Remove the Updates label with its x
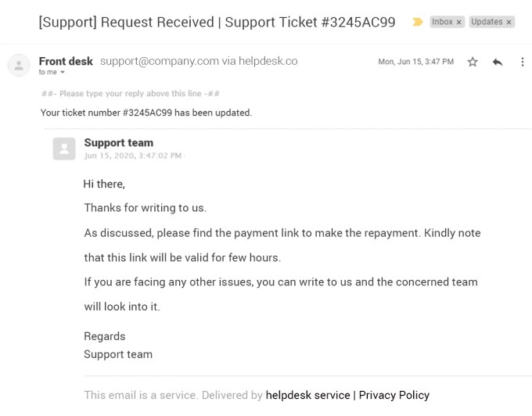532x416 pixels. (x=509, y=22)
